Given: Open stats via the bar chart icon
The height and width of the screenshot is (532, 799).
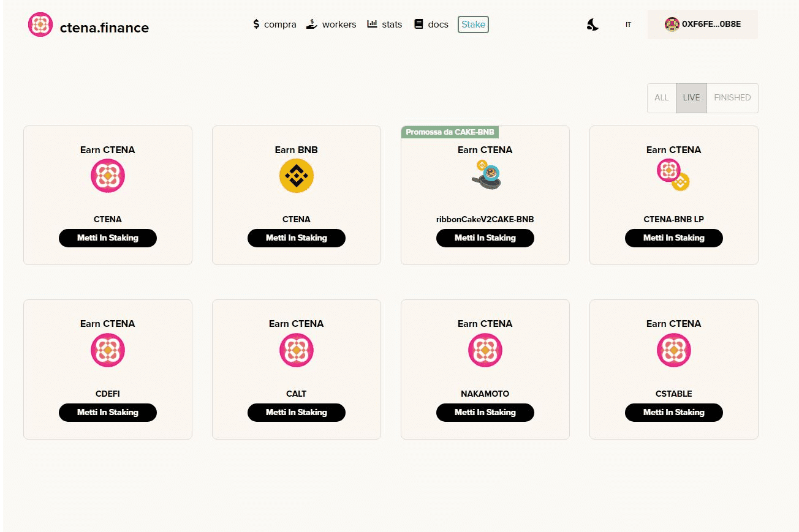Looking at the screenshot, I should coord(372,24).
